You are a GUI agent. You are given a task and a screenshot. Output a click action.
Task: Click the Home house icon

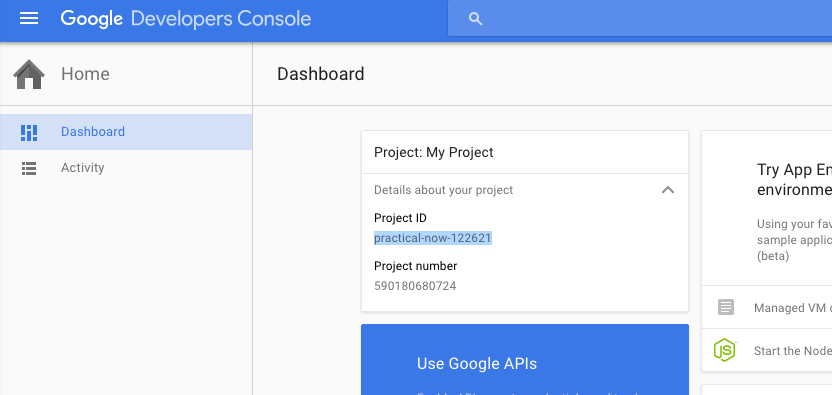coord(29,74)
